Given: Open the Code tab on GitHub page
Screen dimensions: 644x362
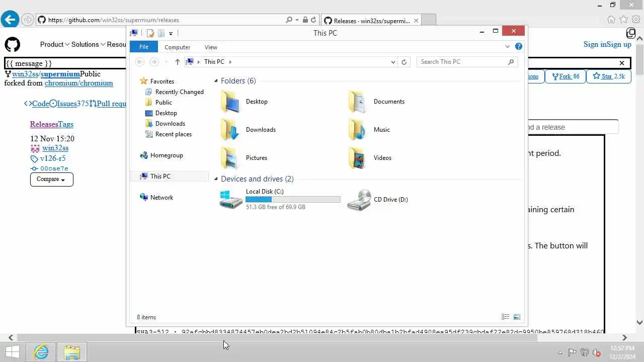Looking at the screenshot, I should coord(37,104).
